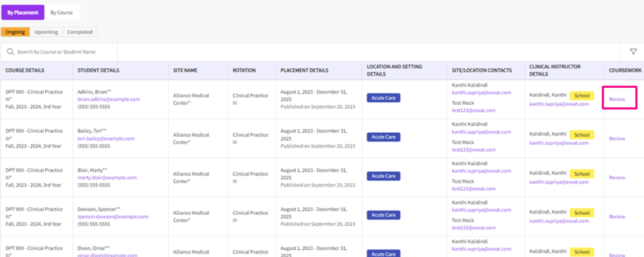
Task: Click test123@exxat.com in first row
Action: point(474,110)
